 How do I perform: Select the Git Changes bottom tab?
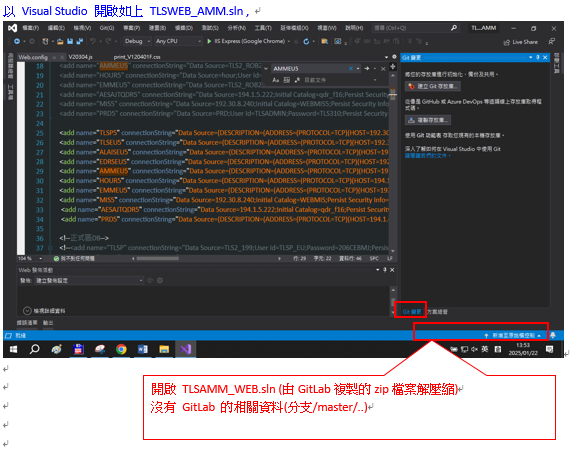coord(412,312)
